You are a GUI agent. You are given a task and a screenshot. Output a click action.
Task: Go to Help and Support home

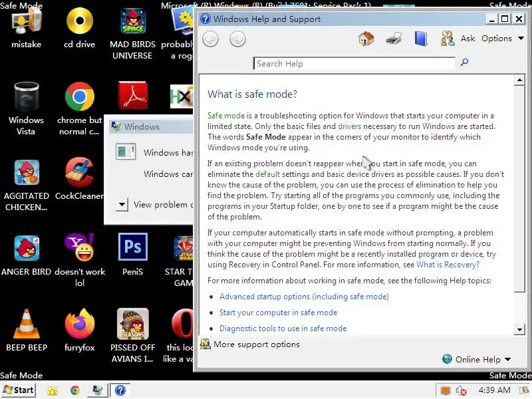tap(366, 39)
